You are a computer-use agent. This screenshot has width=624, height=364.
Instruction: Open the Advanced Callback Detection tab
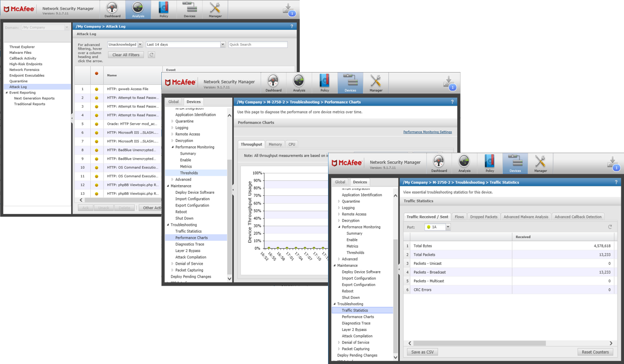point(578,217)
